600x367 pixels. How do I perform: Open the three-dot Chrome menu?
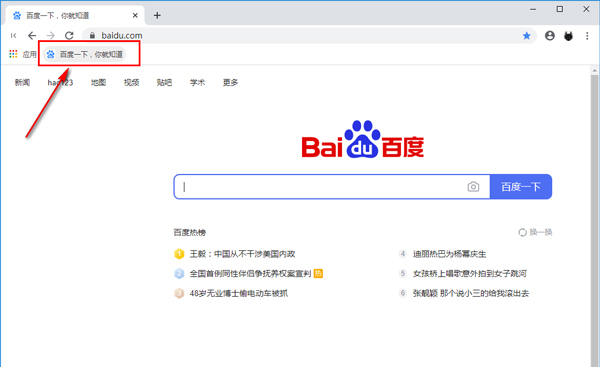tap(587, 36)
